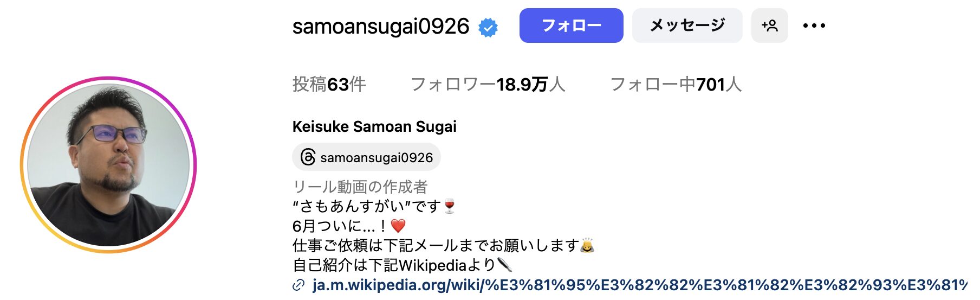View the profile picture story ring
The width and height of the screenshot is (980, 300).
[x=108, y=165]
